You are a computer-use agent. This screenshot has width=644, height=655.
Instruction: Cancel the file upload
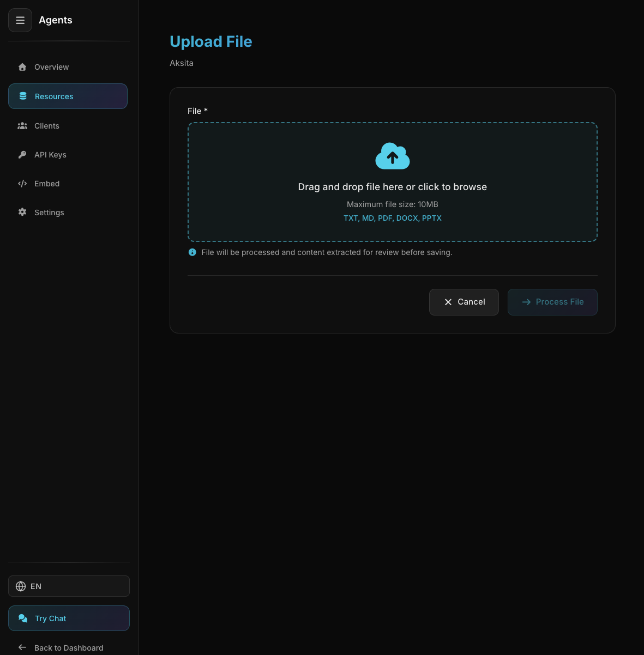464,302
